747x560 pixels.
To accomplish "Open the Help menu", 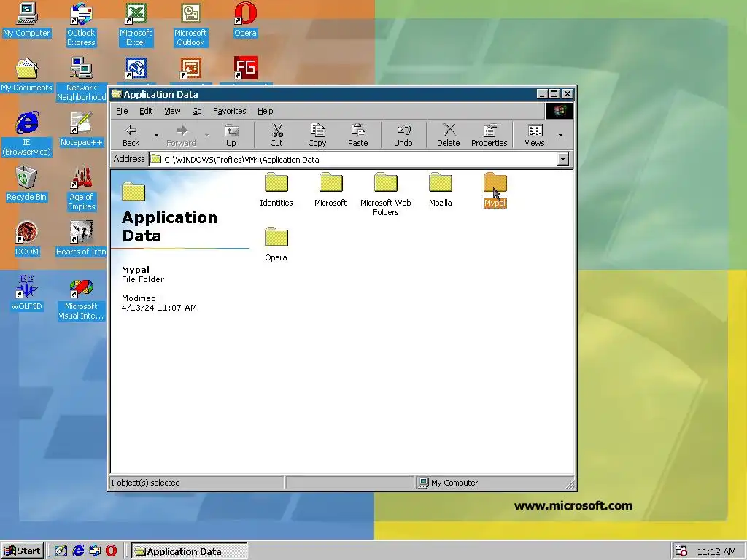I will [266, 111].
